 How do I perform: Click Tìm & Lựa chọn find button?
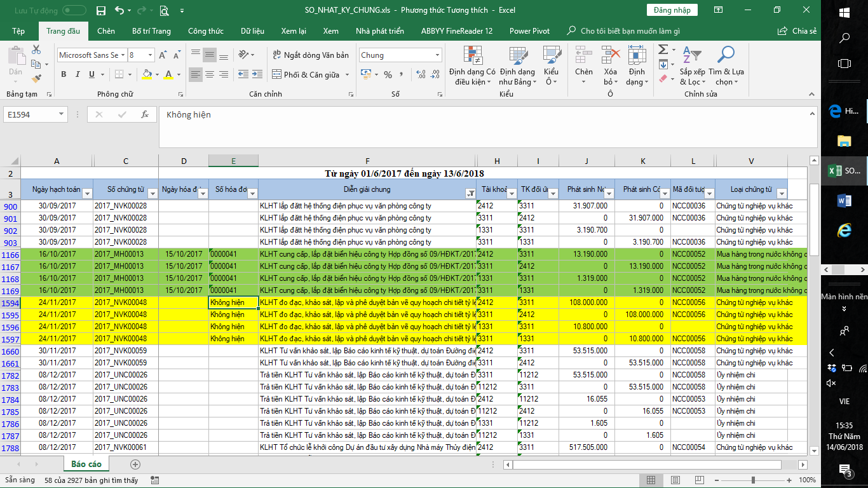point(726,66)
